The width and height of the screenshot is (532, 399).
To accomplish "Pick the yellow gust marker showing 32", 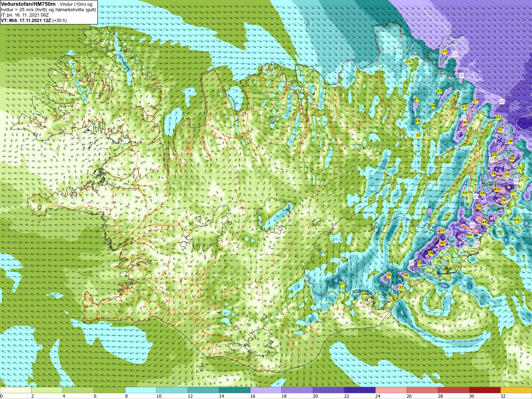I will coord(401,287).
